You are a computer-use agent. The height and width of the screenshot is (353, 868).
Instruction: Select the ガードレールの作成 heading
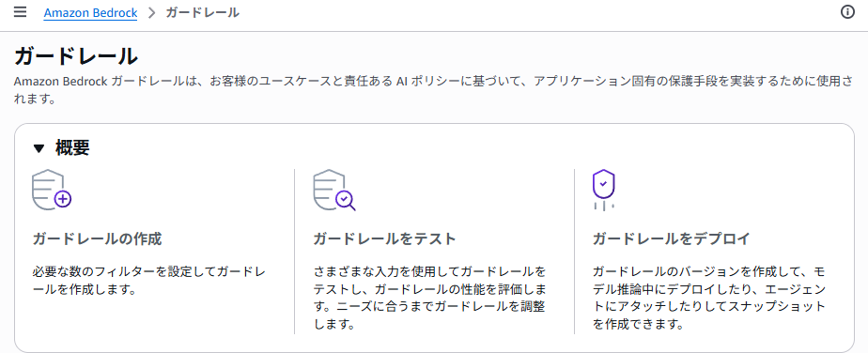(x=97, y=239)
